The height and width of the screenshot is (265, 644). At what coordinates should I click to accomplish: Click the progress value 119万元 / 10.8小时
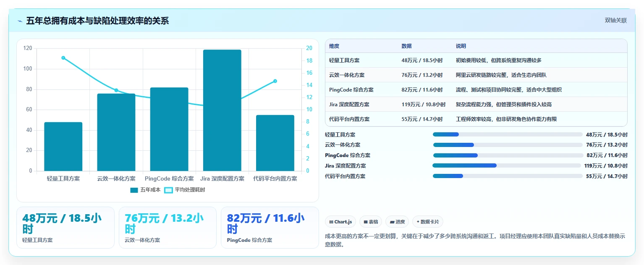click(606, 166)
